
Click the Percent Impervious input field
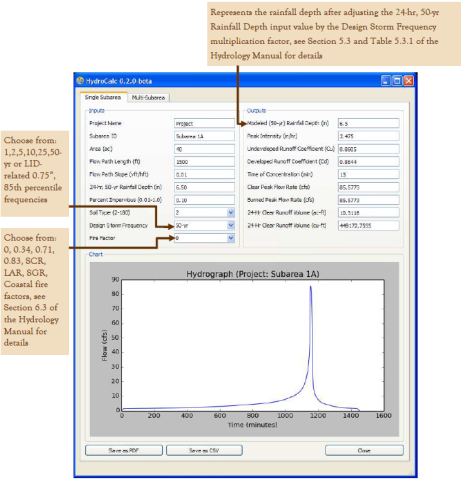(204, 200)
